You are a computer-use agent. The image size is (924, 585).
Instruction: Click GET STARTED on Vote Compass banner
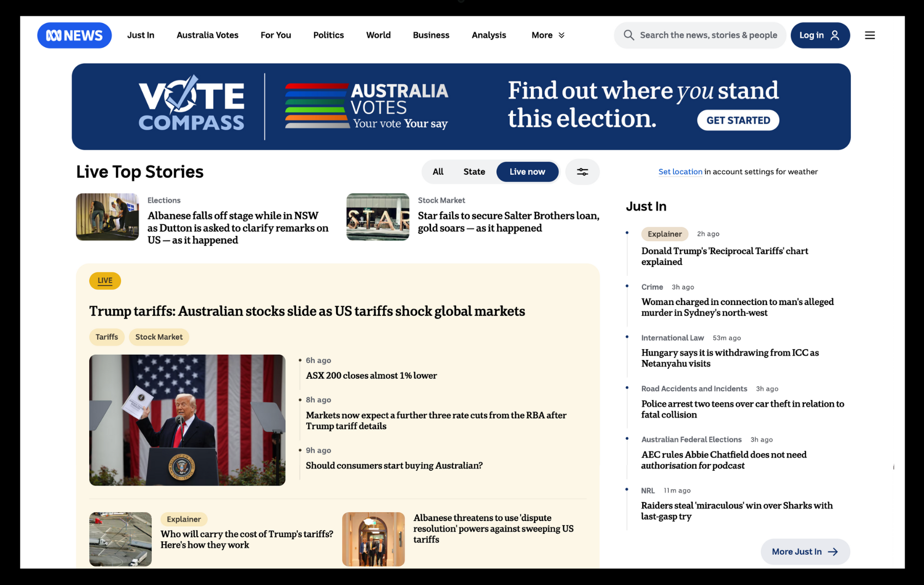pyautogui.click(x=738, y=120)
